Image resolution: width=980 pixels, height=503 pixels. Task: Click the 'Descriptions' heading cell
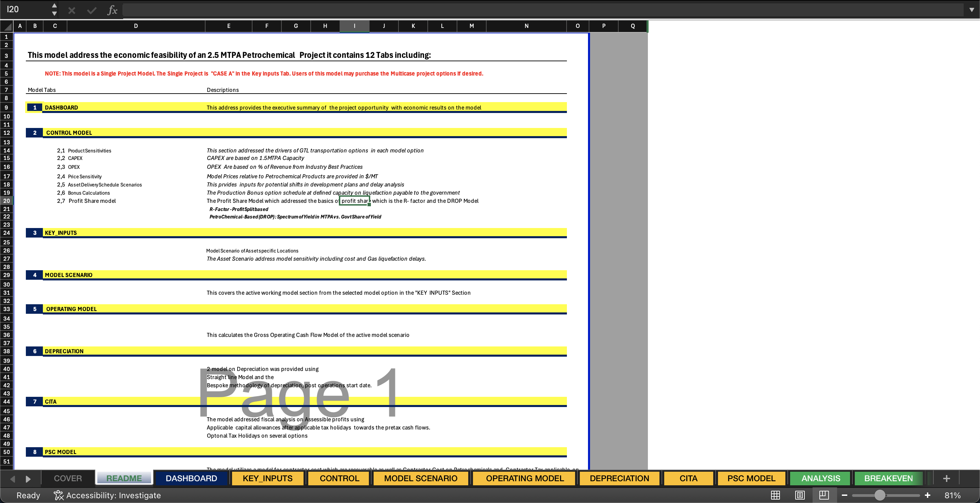coord(223,90)
